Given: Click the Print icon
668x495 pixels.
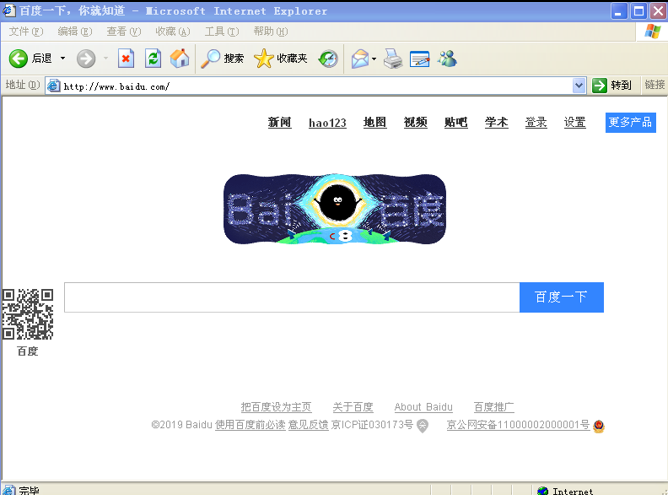Looking at the screenshot, I should tap(393, 59).
